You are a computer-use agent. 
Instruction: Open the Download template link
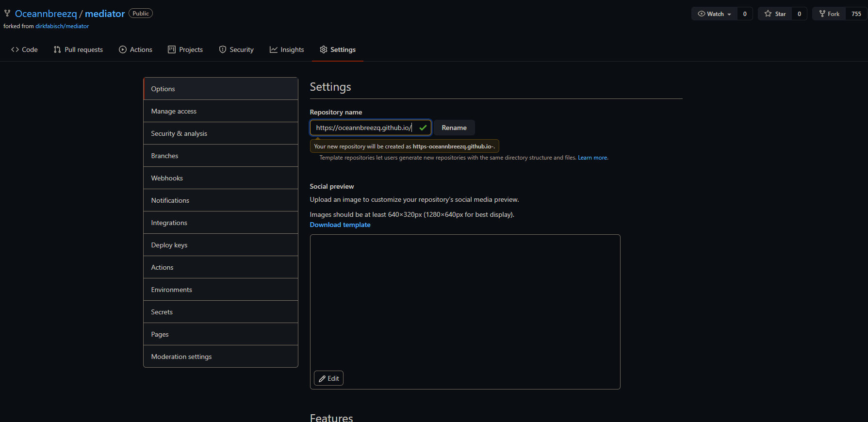click(x=340, y=225)
